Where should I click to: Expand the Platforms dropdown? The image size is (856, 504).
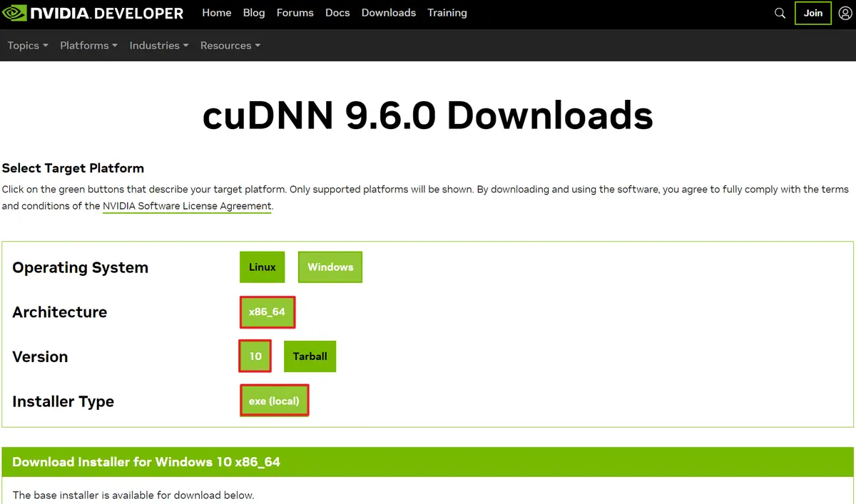click(x=89, y=46)
